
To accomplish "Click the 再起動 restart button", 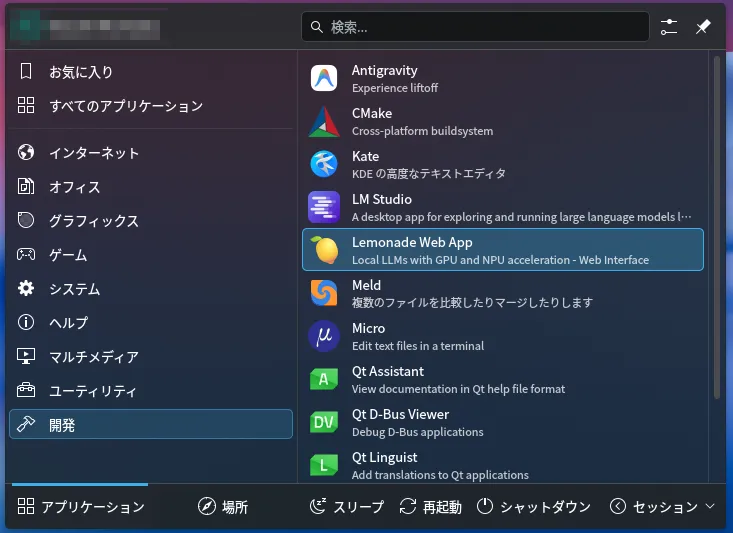I will tap(430, 506).
